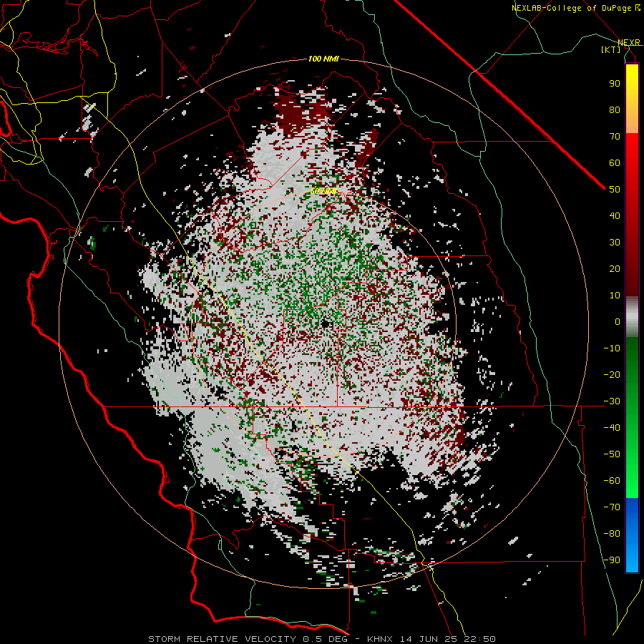The height and width of the screenshot is (644, 644).
Task: Click the -60 value on velocity scale
Action: coord(612,481)
